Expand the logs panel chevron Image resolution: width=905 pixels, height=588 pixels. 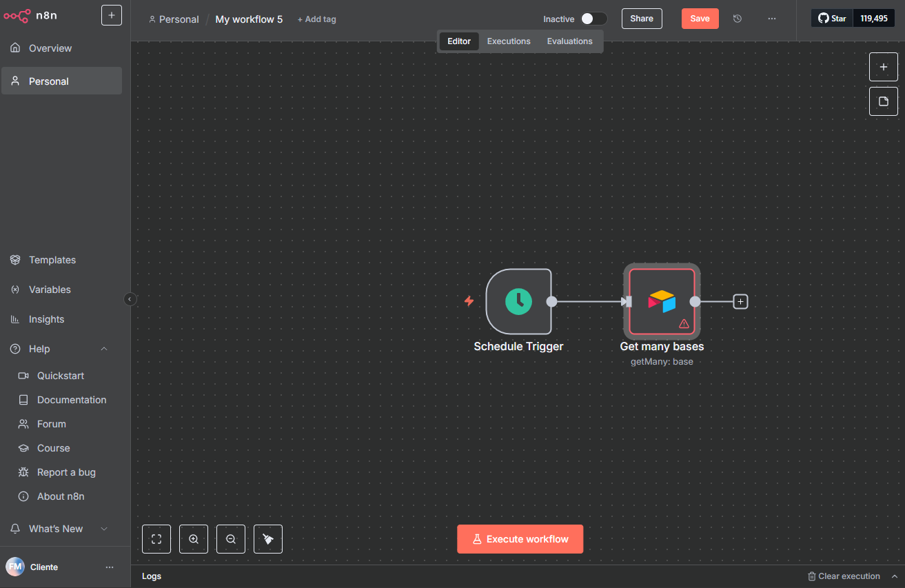pos(894,576)
